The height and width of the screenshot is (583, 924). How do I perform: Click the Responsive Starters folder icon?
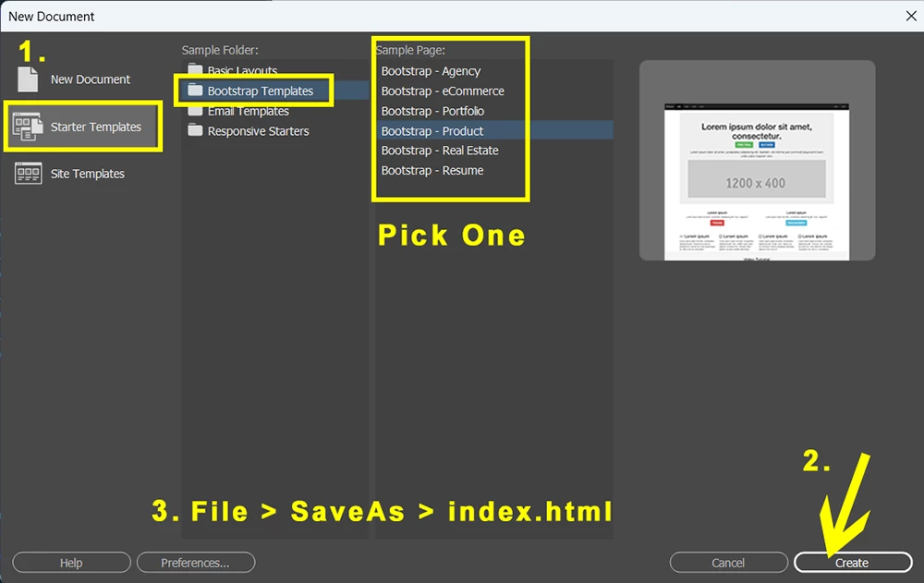coord(195,130)
